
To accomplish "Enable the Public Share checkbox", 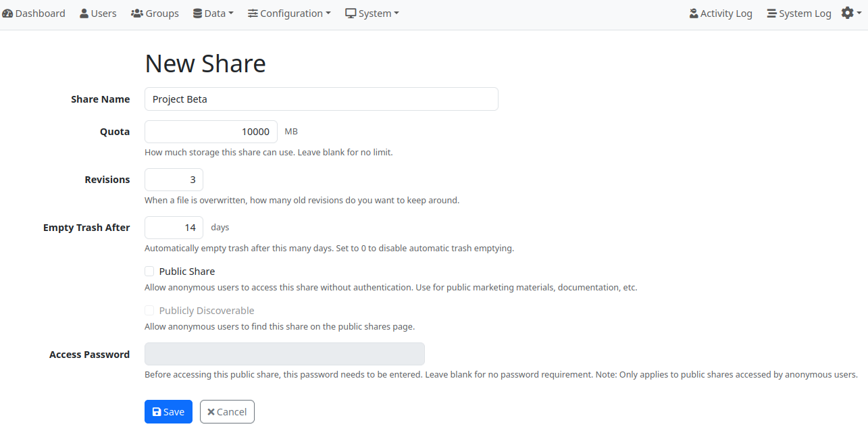I will 149,270.
